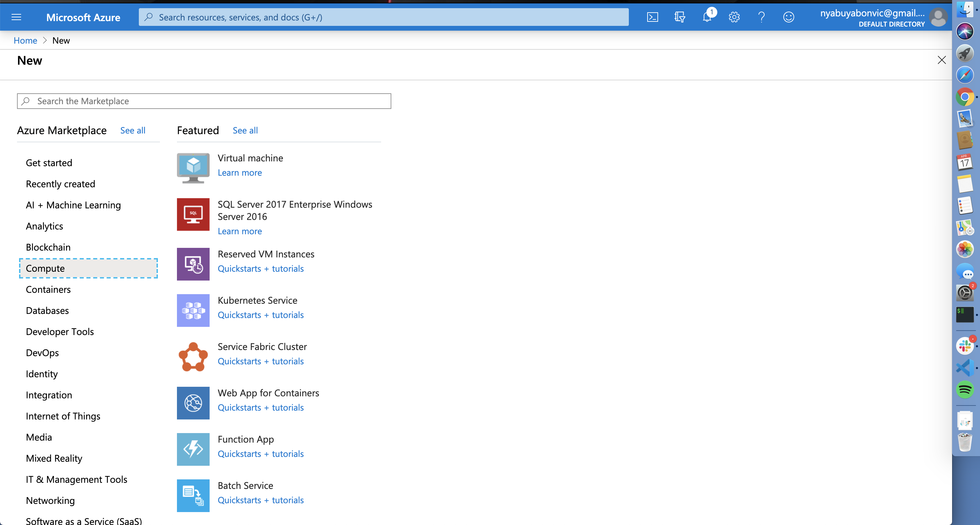This screenshot has height=525, width=980.
Task: Select the Virtual machine icon
Action: pyautogui.click(x=193, y=168)
